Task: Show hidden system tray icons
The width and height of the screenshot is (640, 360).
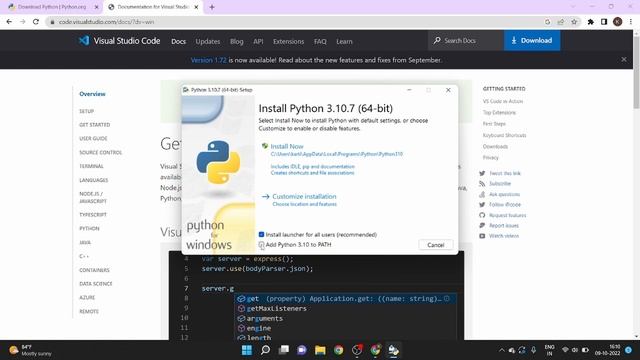Action: pos(502,350)
